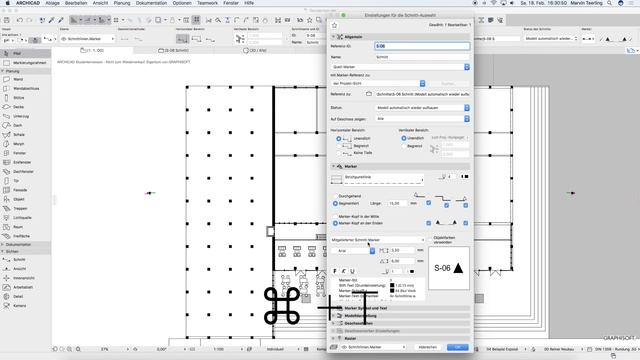Select Segmentiert marker line option
The image size is (640, 360).
(336, 203)
